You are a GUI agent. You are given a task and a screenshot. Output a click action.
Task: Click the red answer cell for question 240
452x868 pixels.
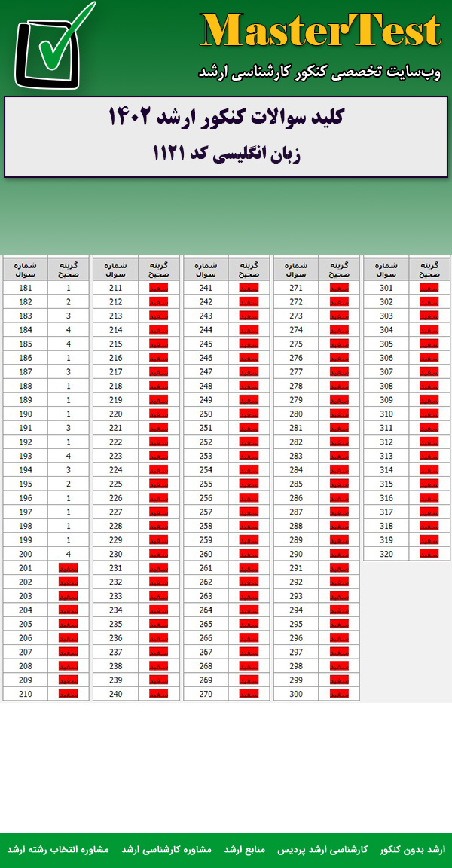[158, 694]
